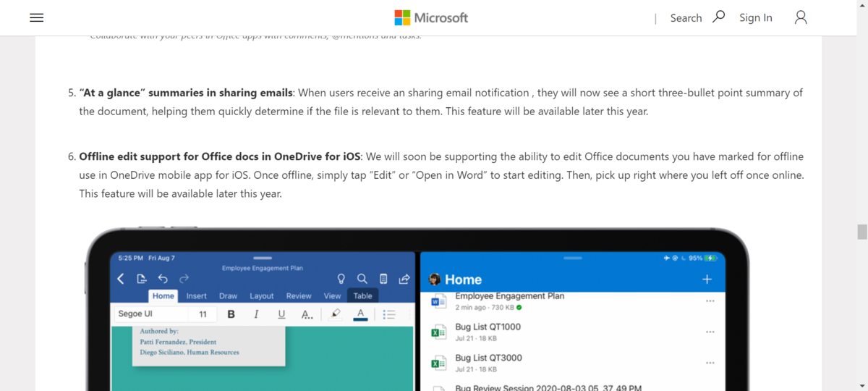Pick the font color button
Screen dimensions: 868x391
click(x=359, y=314)
